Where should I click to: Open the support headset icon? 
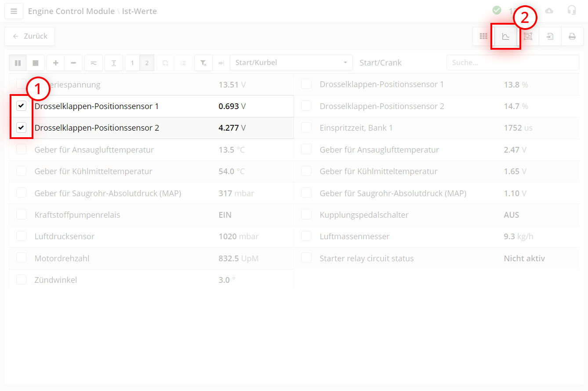(x=571, y=11)
